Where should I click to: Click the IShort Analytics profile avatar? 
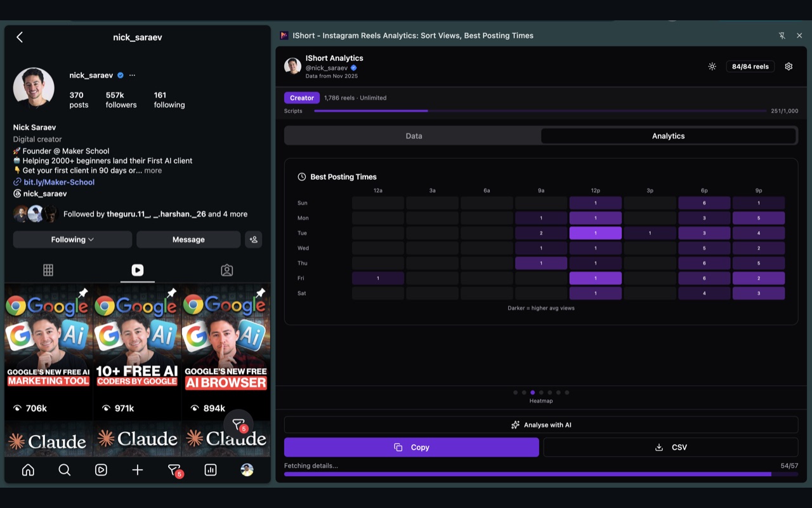click(292, 66)
